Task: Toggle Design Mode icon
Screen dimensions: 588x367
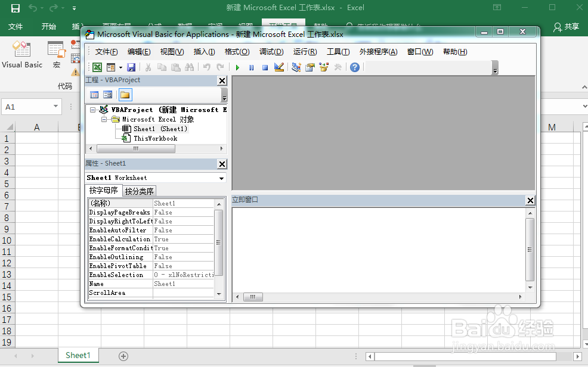Action: 279,67
